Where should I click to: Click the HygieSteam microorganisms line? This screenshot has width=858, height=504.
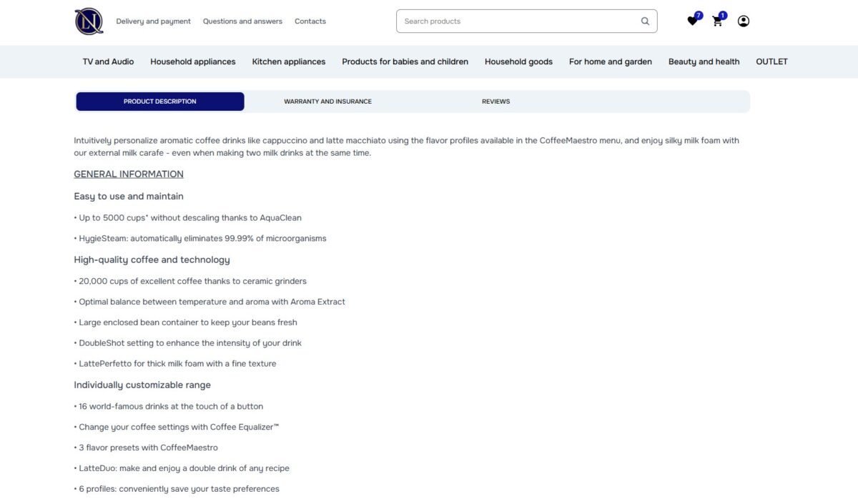click(200, 238)
